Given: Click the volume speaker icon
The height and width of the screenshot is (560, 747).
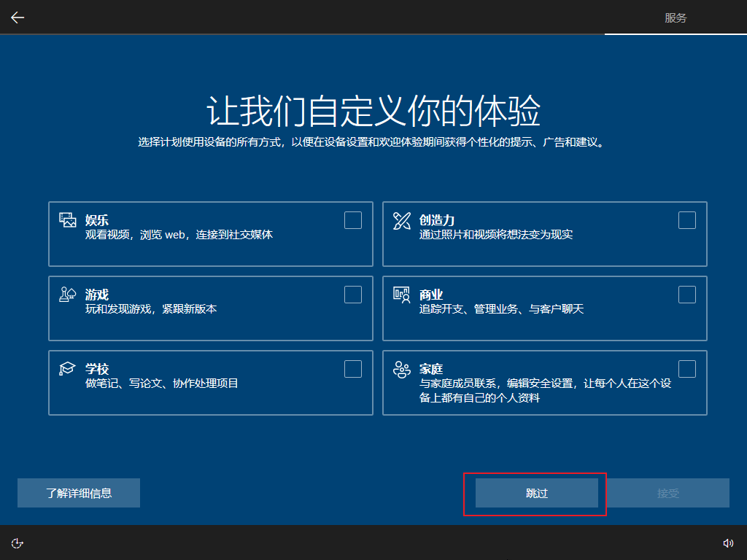Looking at the screenshot, I should coord(728,543).
